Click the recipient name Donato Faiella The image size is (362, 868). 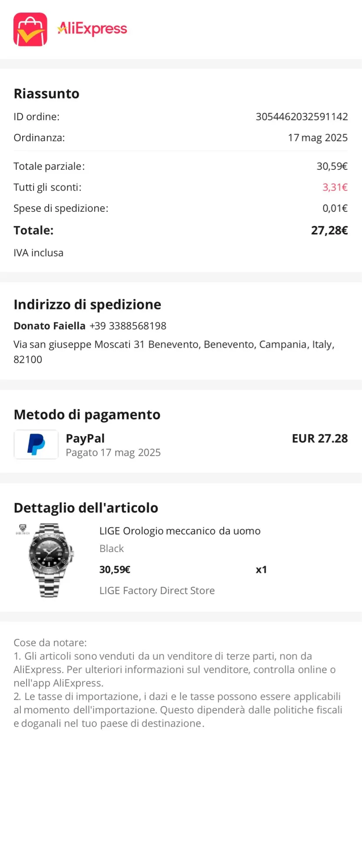tap(50, 325)
